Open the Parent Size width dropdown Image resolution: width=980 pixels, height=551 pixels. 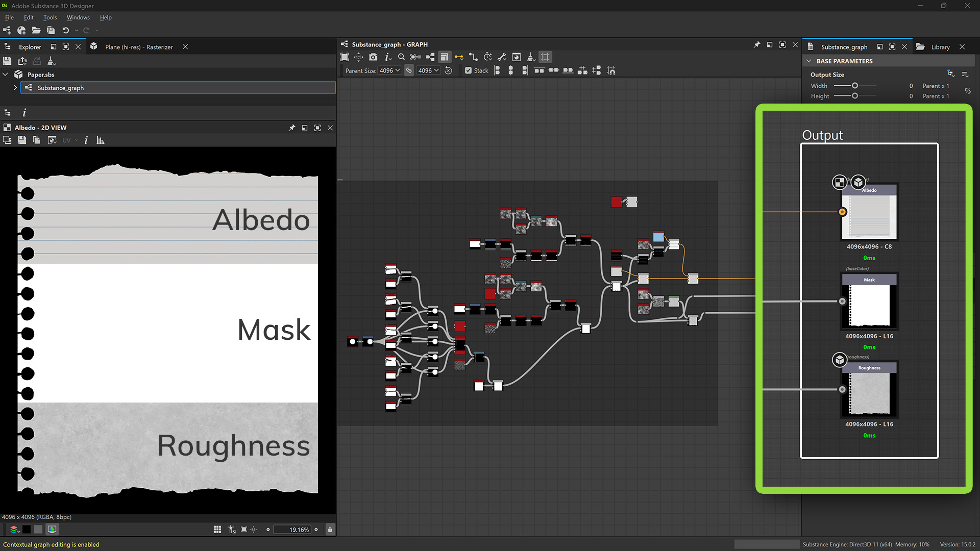tap(390, 70)
